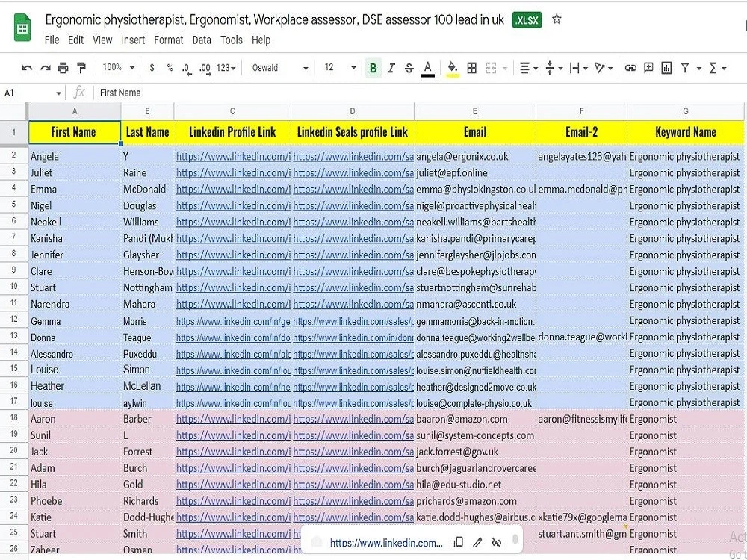Open Gemma's Linkedin Seals profile link
Screen dimensions: 747x560
coord(353,321)
